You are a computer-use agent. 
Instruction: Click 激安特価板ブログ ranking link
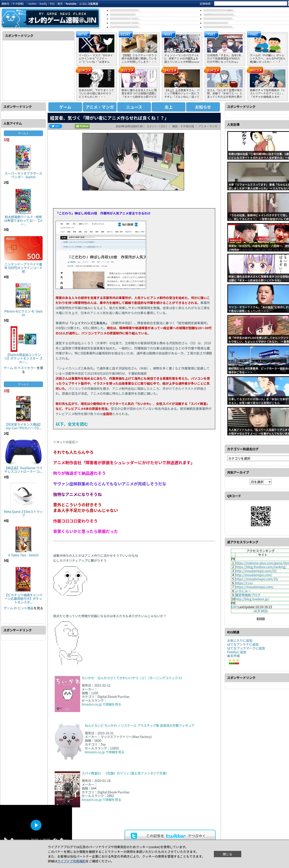[x=248, y=595]
